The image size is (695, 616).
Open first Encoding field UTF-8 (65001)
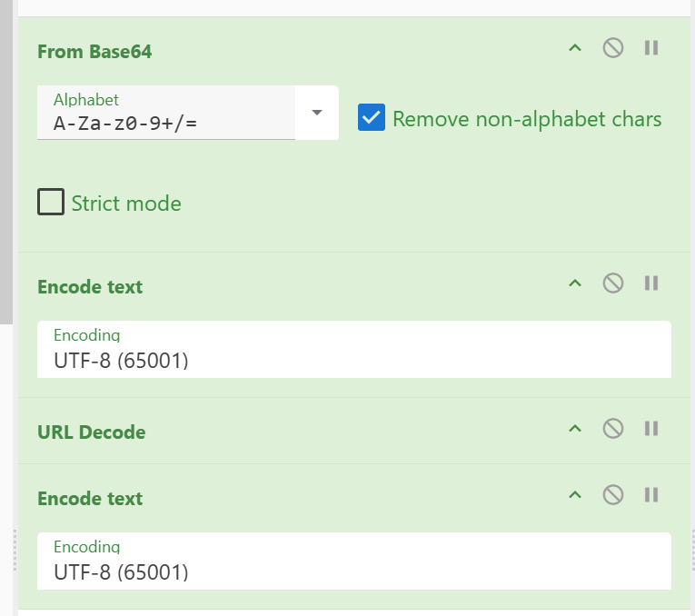[354, 349]
